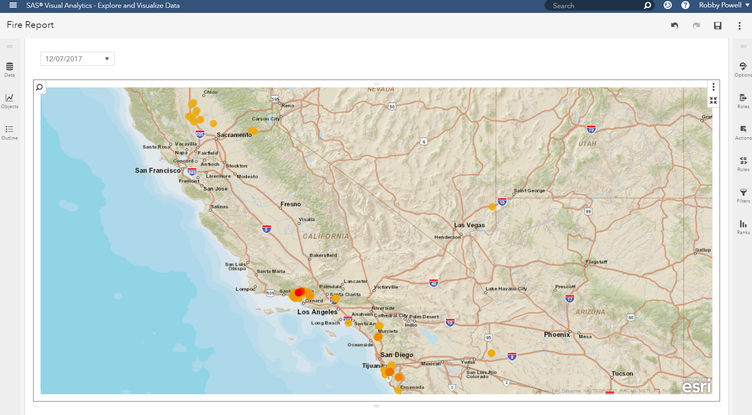Click the ARIZONA state label
The height and width of the screenshot is (415, 752).
tap(590, 312)
